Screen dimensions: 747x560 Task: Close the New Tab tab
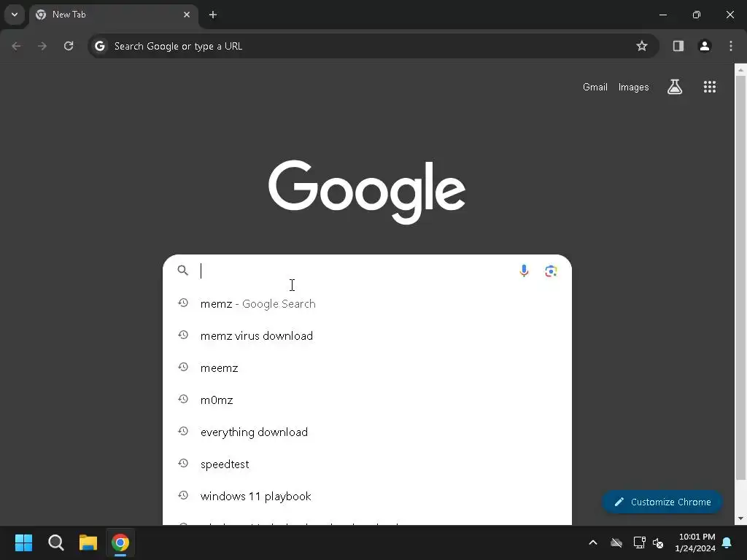point(187,15)
